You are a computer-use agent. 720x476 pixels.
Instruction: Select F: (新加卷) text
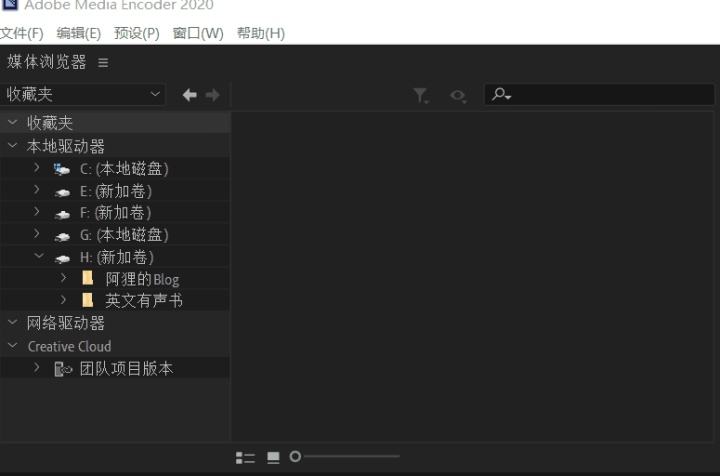pyautogui.click(x=116, y=213)
